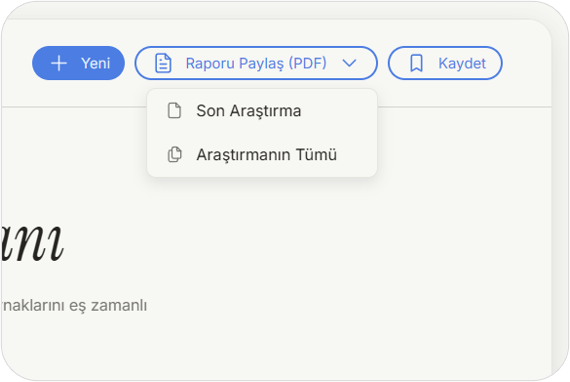570x382 pixels.
Task: Toggle the chevron arrow beside Raporu Paylaş (PDF)
Action: [x=349, y=63]
